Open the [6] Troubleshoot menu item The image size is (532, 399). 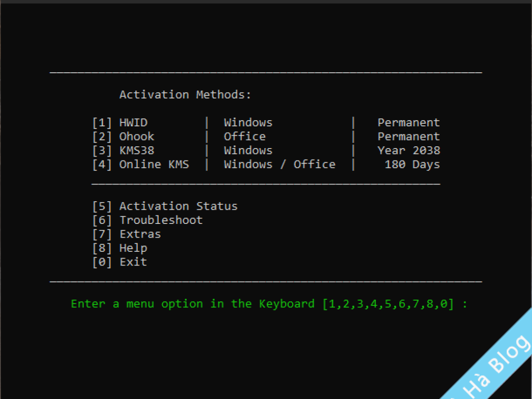[x=148, y=220]
